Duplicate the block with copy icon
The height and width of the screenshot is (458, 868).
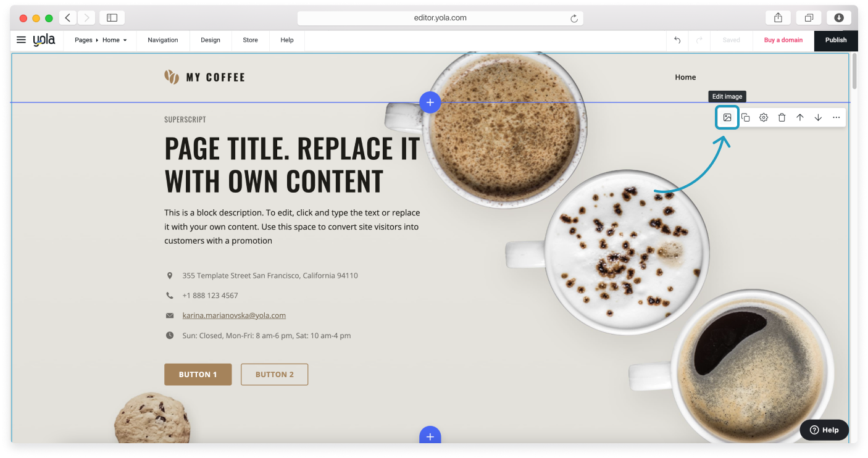pyautogui.click(x=746, y=117)
